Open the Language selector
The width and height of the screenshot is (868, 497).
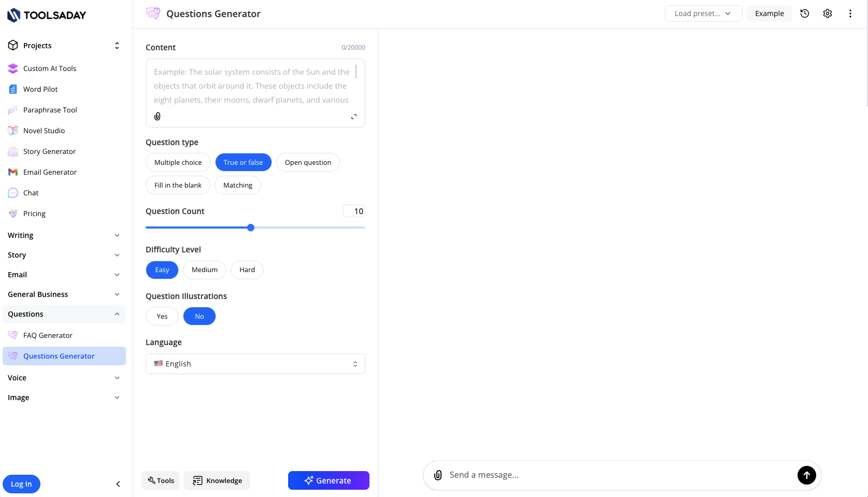[x=255, y=363]
